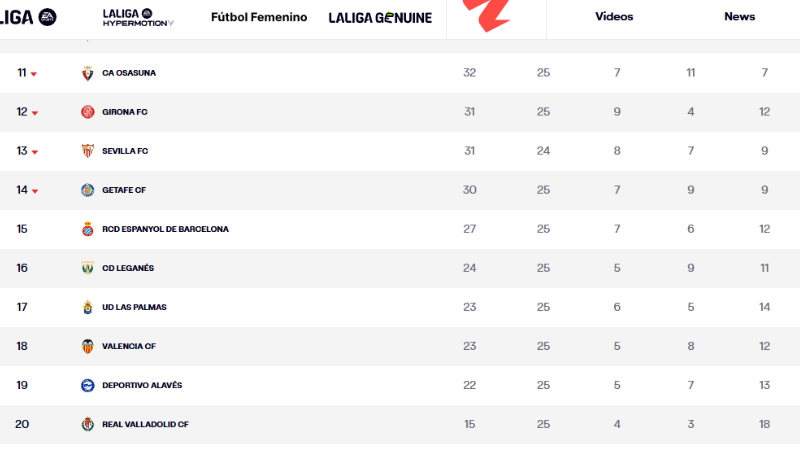Click the Girona FC club crest

click(x=88, y=112)
